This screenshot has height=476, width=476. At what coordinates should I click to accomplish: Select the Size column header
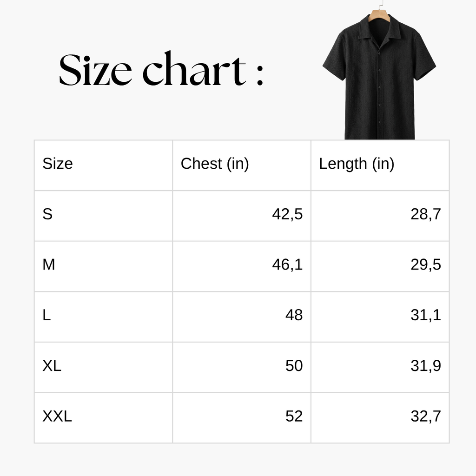tap(58, 164)
